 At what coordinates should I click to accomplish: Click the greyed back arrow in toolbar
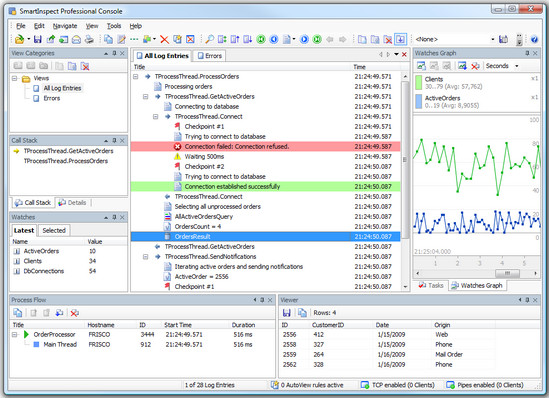[x=329, y=39]
